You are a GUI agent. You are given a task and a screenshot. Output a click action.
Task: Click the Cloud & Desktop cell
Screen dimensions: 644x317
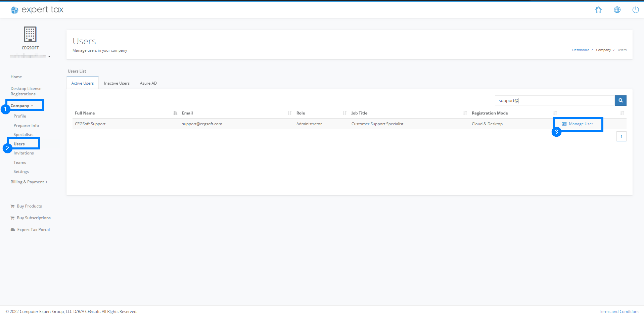[x=487, y=124]
